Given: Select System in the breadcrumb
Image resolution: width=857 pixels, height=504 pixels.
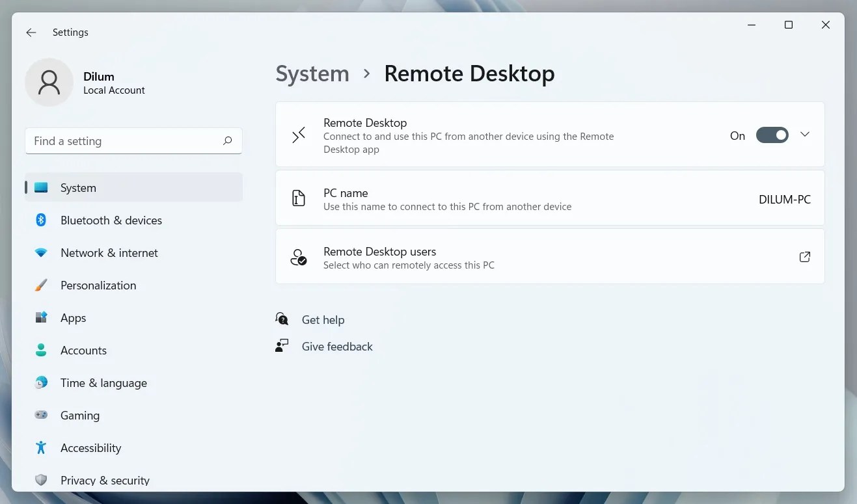Looking at the screenshot, I should [312, 73].
